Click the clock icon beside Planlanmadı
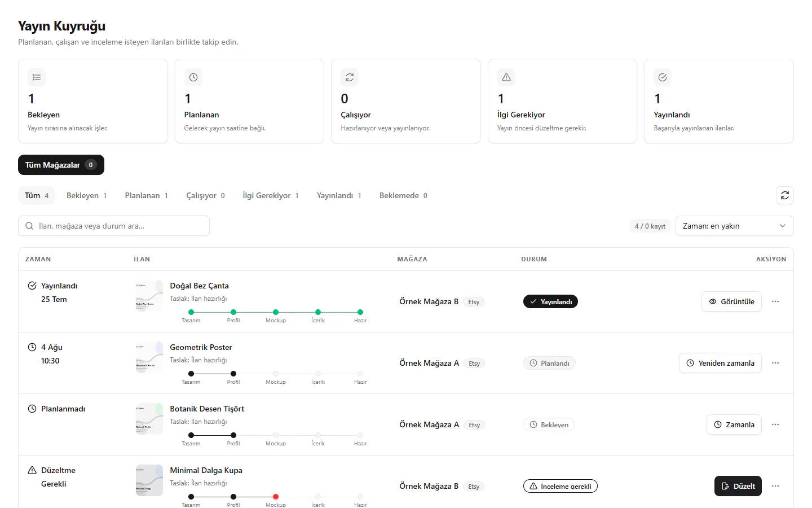 click(32, 409)
